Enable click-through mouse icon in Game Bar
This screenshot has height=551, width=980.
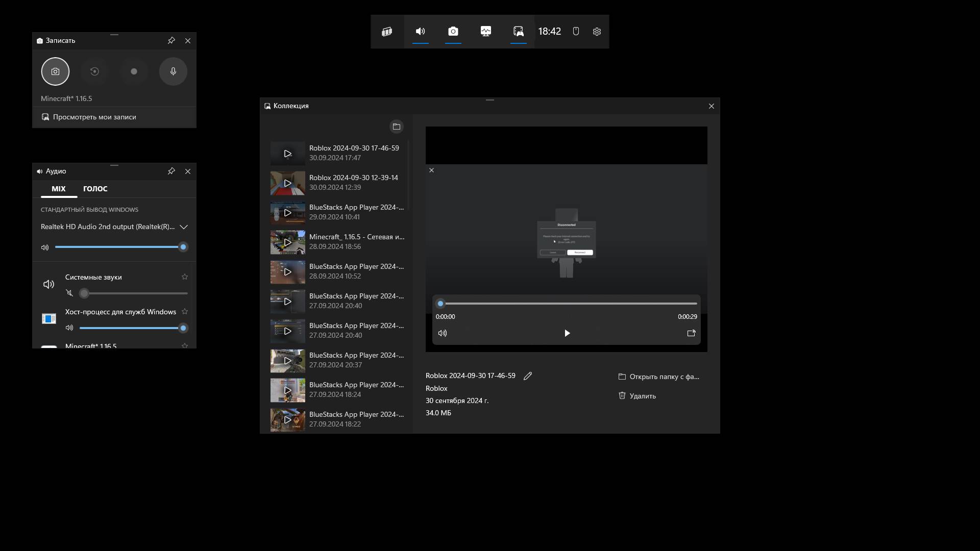click(x=576, y=32)
